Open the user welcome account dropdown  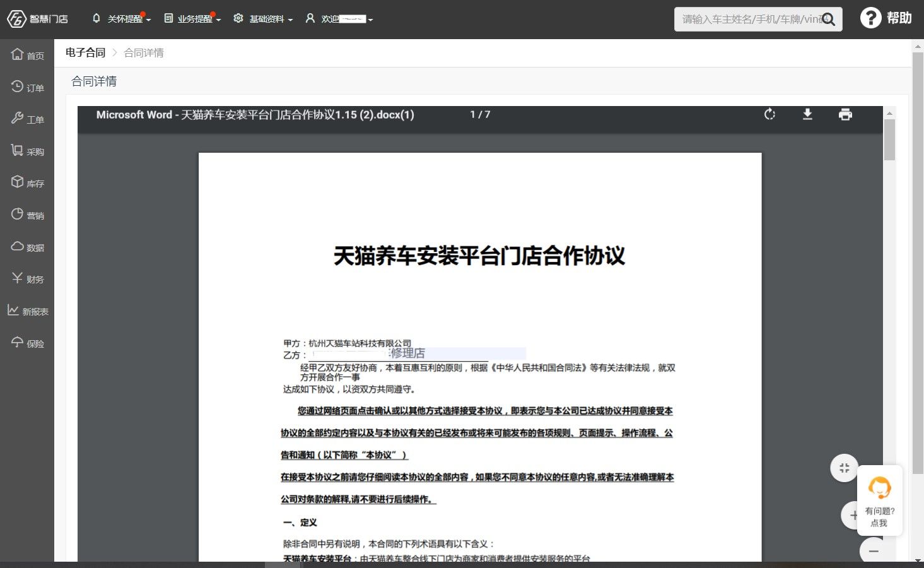(339, 19)
